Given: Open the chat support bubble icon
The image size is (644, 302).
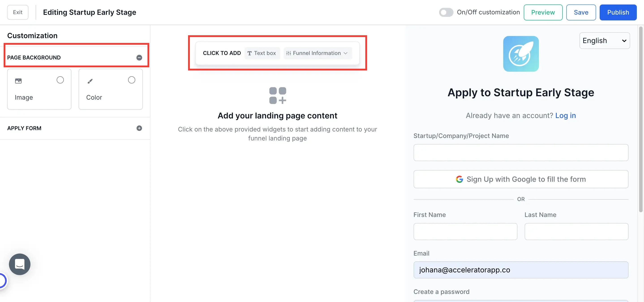Looking at the screenshot, I should [x=19, y=264].
